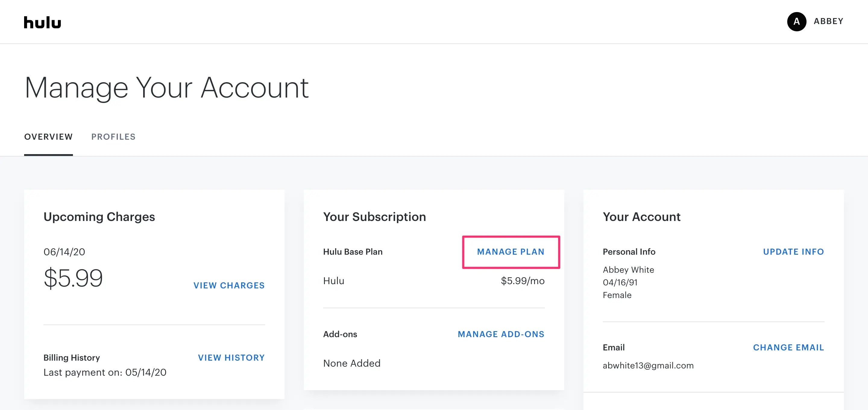Select the $5.99/mo price text
Viewport: 868px width, 410px height.
(523, 281)
